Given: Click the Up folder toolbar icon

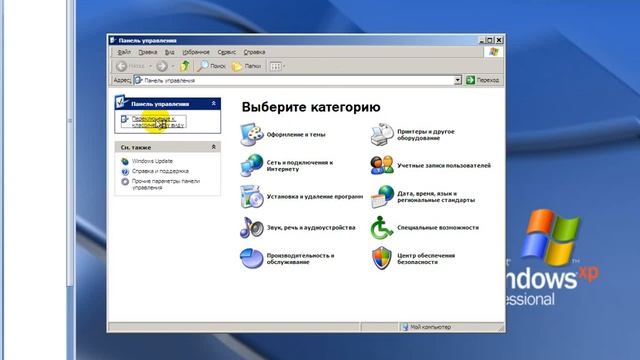Looking at the screenshot, I should 184,66.
